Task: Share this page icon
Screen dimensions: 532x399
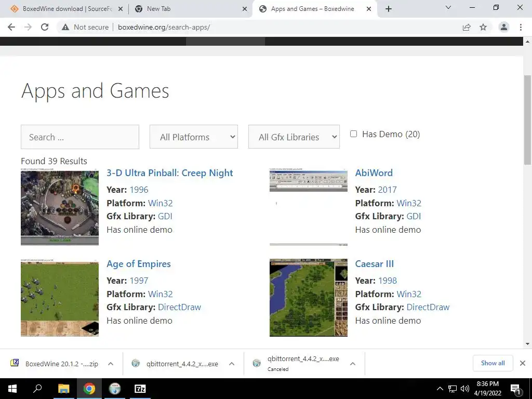Action: tap(467, 27)
